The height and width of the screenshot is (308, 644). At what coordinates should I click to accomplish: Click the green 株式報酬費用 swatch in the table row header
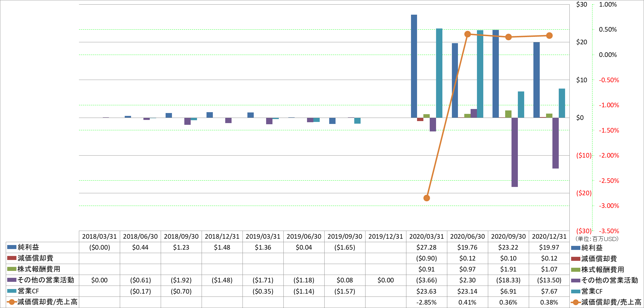(12, 269)
